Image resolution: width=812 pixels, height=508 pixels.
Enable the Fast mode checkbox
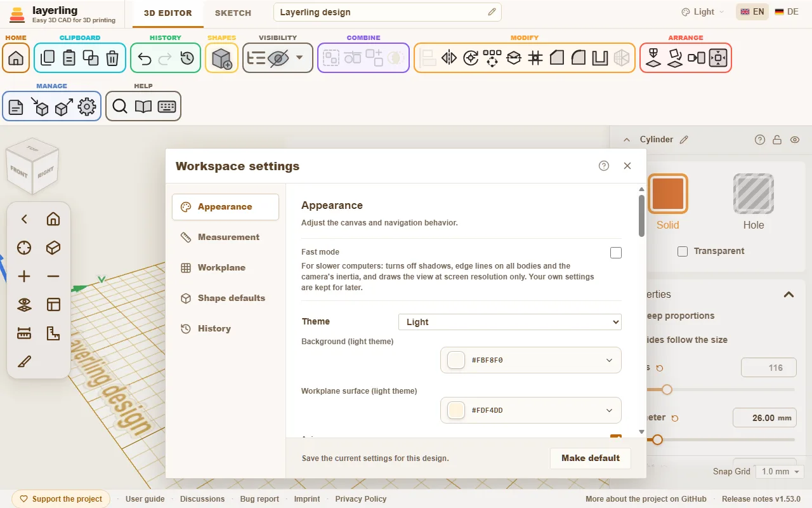pos(616,253)
